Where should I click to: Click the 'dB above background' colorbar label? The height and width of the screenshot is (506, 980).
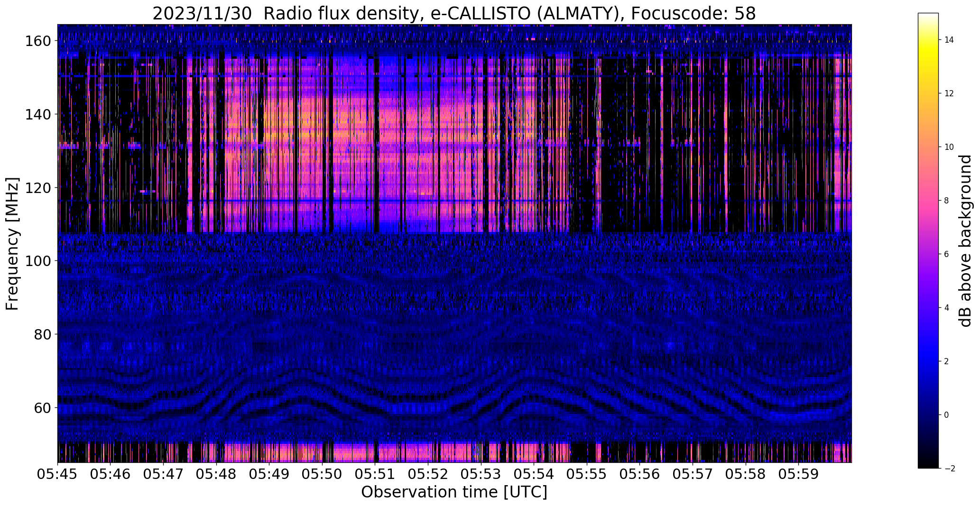[x=965, y=241]
